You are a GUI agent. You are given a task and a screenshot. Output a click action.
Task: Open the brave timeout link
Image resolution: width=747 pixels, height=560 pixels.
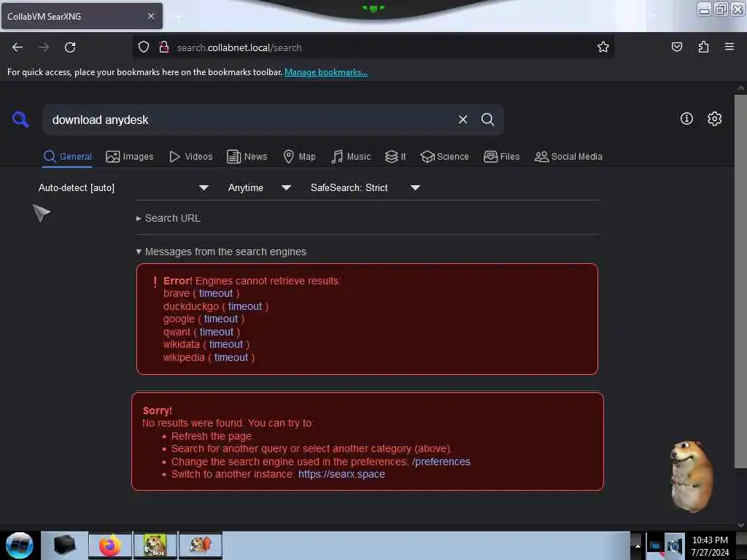point(216,293)
